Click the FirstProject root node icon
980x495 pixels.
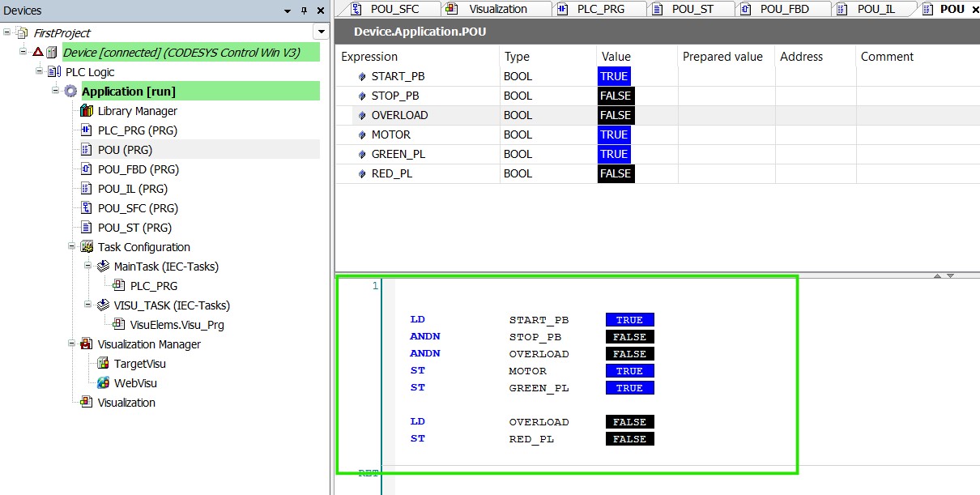pos(22,33)
